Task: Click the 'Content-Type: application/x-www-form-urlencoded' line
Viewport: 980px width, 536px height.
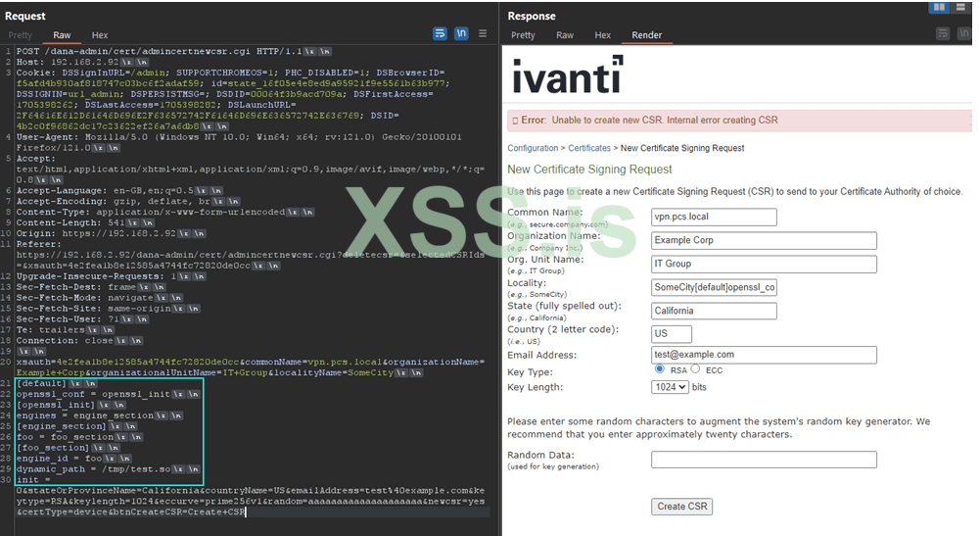Action: point(165,212)
